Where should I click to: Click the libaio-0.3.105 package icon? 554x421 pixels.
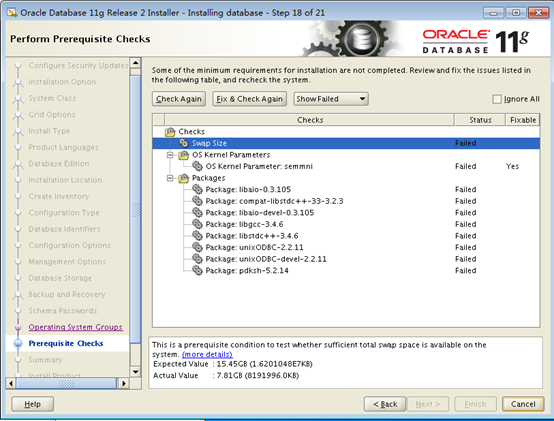[x=197, y=189]
